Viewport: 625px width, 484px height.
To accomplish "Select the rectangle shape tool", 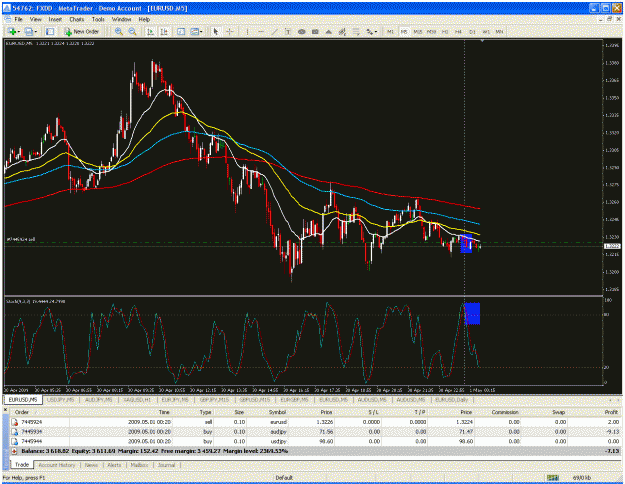I will [x=315, y=31].
